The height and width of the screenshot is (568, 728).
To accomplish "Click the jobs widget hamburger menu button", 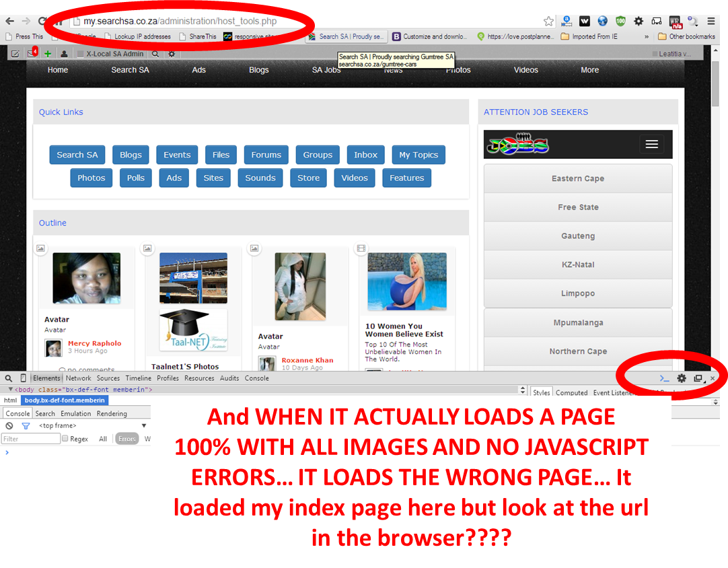I will pyautogui.click(x=651, y=145).
